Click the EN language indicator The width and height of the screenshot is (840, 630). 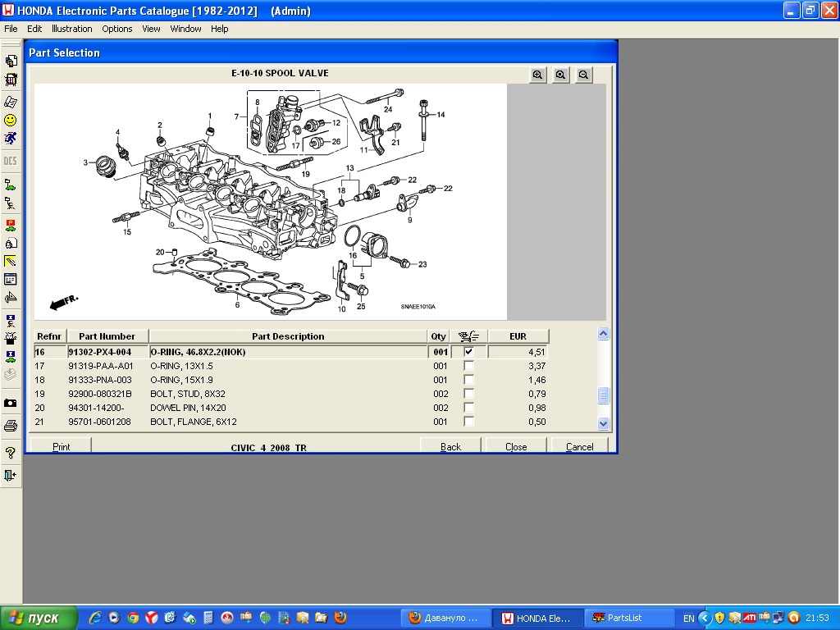pos(688,619)
